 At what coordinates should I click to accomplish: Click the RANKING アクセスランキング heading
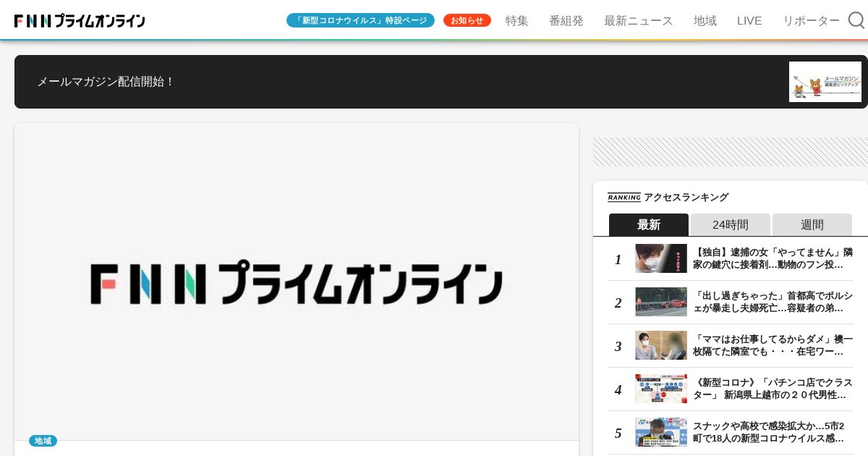[x=668, y=197]
